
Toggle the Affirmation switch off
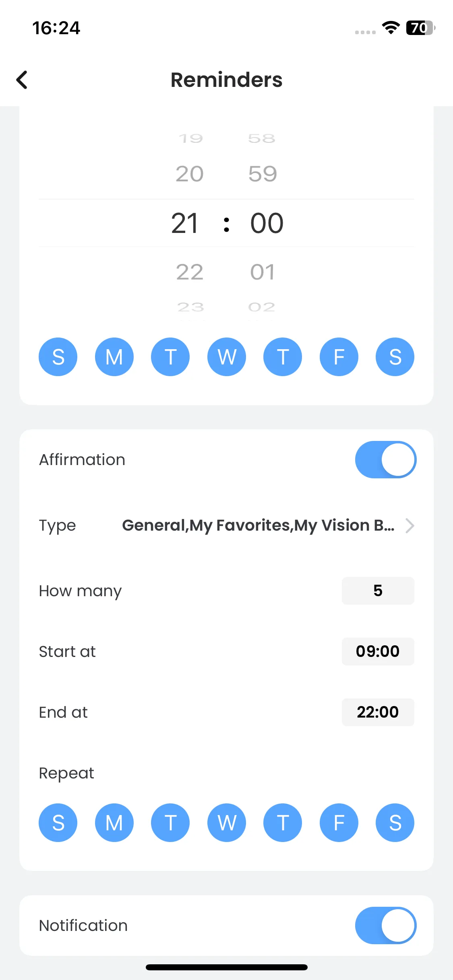[x=385, y=459]
